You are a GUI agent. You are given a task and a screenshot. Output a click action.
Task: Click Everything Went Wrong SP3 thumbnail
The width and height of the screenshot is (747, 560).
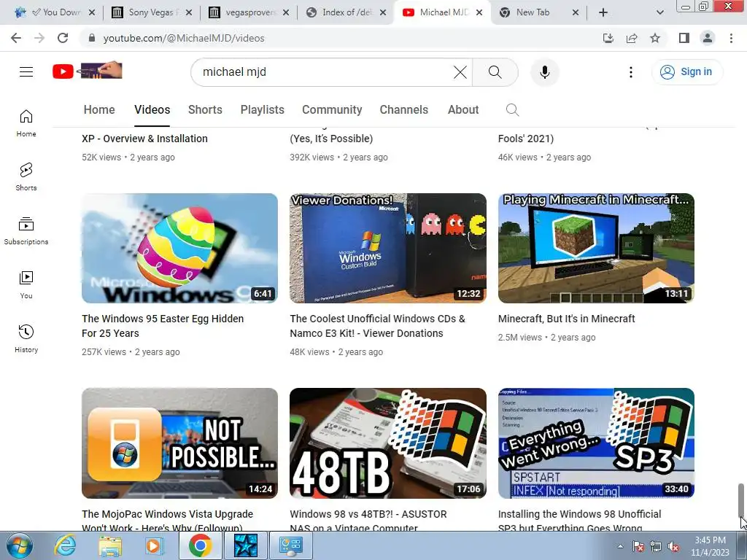tap(596, 443)
